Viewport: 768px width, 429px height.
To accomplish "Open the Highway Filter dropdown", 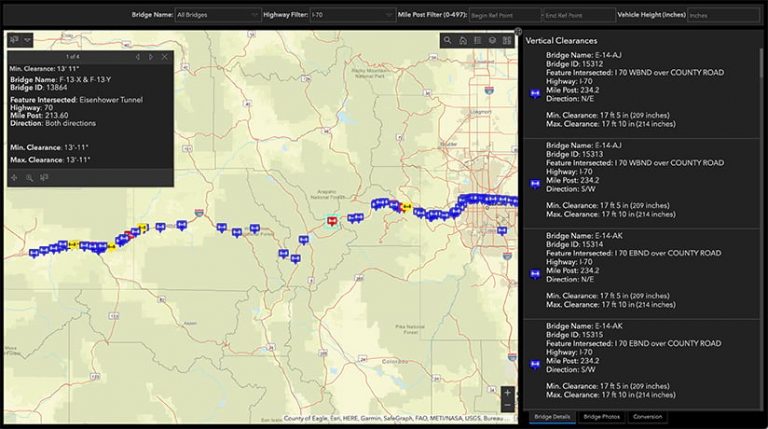I will pyautogui.click(x=352, y=15).
